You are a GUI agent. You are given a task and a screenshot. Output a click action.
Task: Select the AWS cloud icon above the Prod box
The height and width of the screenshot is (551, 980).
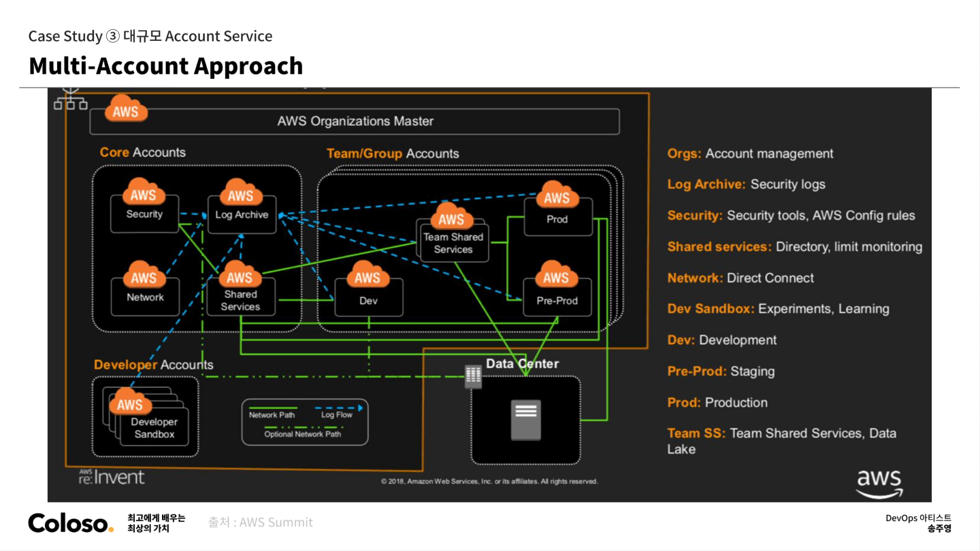[557, 195]
